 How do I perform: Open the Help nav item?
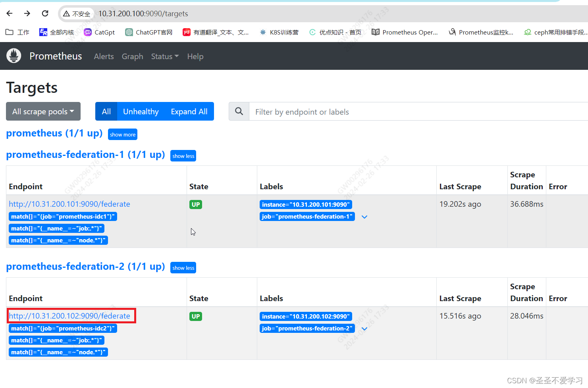(195, 56)
